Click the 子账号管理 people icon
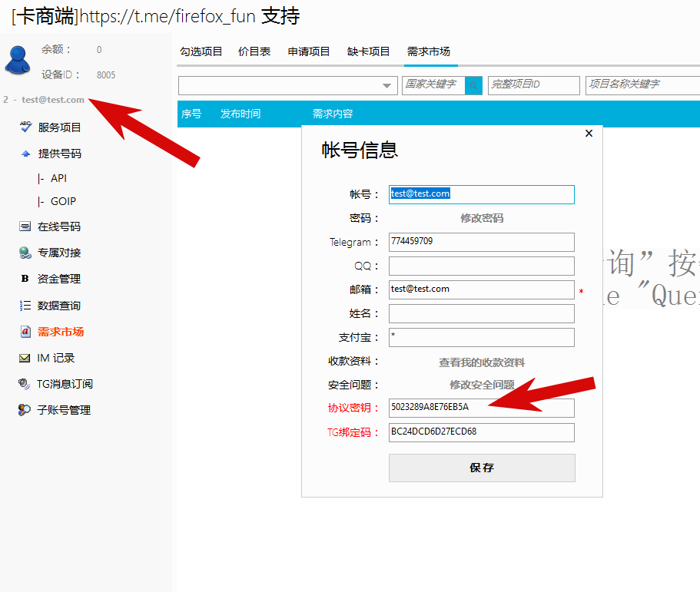 coord(24,410)
